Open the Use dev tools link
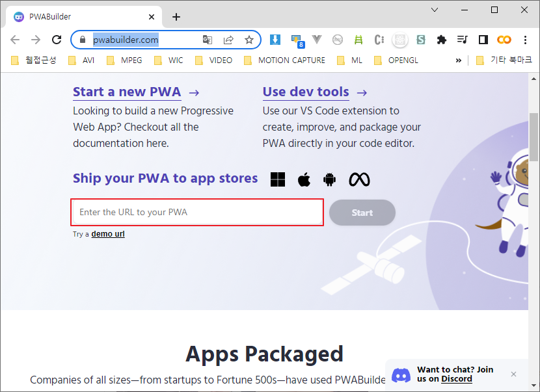This screenshot has height=392, width=540. point(306,92)
